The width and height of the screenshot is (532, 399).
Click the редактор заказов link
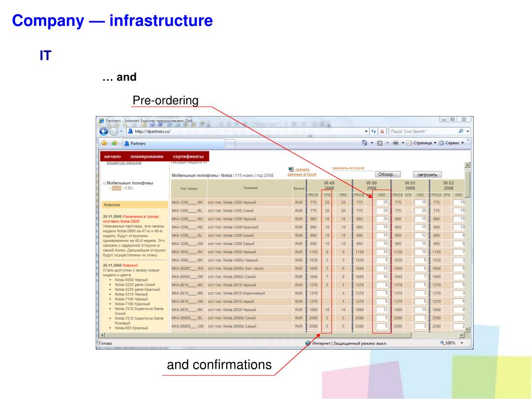click(124, 163)
